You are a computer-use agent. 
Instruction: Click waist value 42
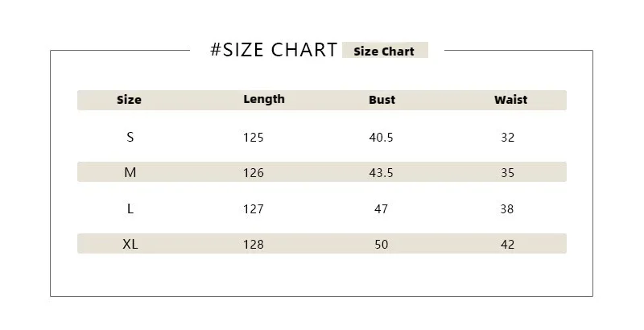coord(508,245)
